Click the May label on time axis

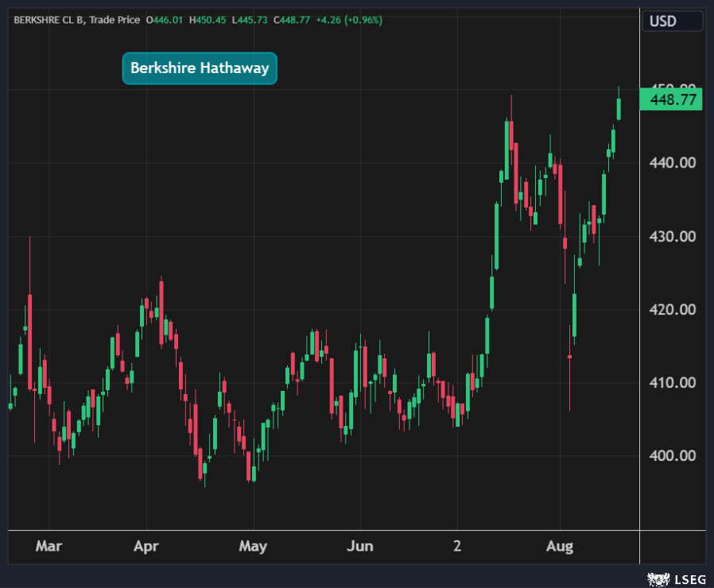point(253,547)
